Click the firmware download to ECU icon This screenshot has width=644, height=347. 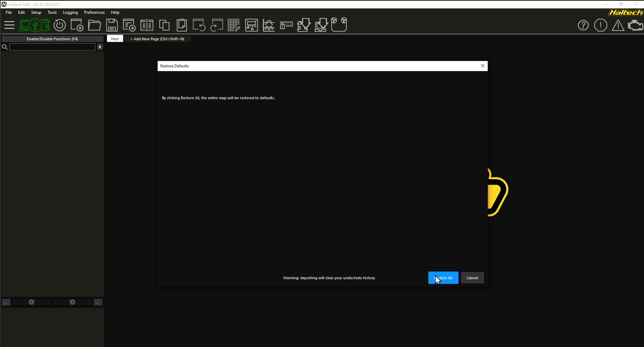click(x=304, y=25)
